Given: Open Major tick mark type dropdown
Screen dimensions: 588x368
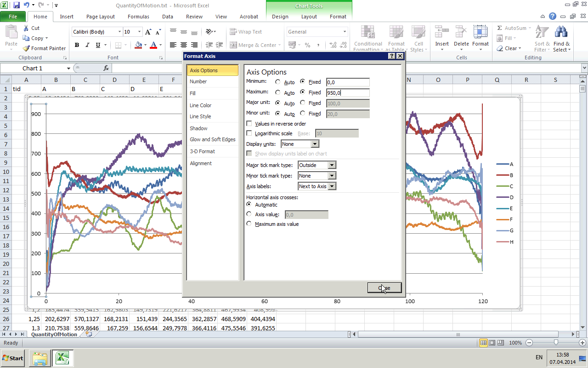Looking at the screenshot, I should [x=332, y=165].
